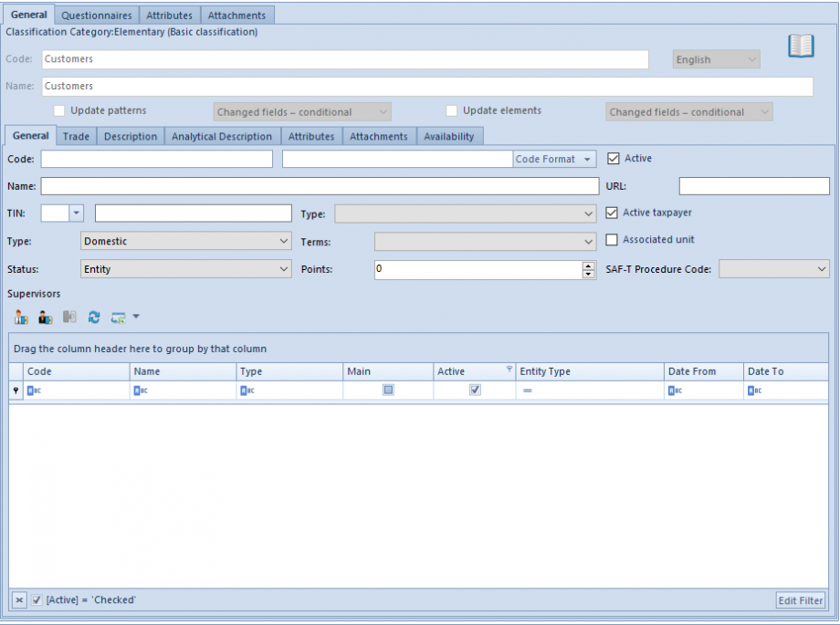Open the Code Format dropdown
The height and width of the screenshot is (625, 840).
click(x=553, y=158)
